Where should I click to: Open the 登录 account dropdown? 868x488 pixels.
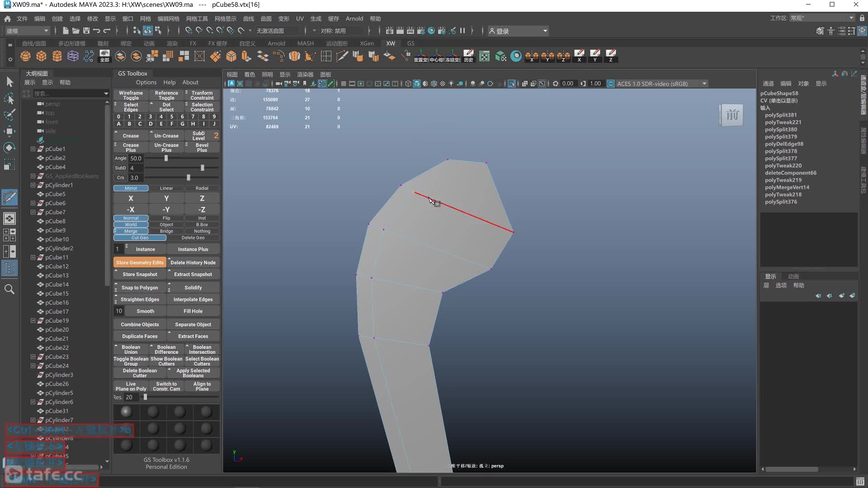[518, 31]
